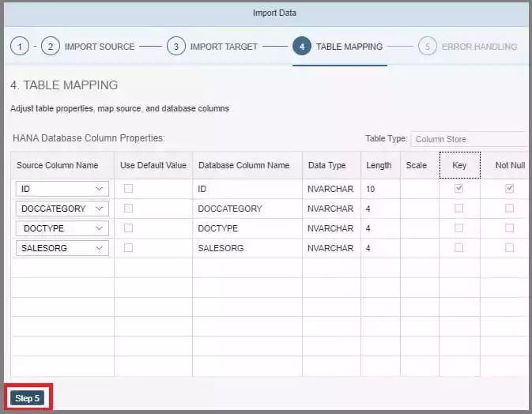The image size is (532, 414).
Task: Check Key checkbox for DOCCATEGORY row
Action: pos(458,209)
